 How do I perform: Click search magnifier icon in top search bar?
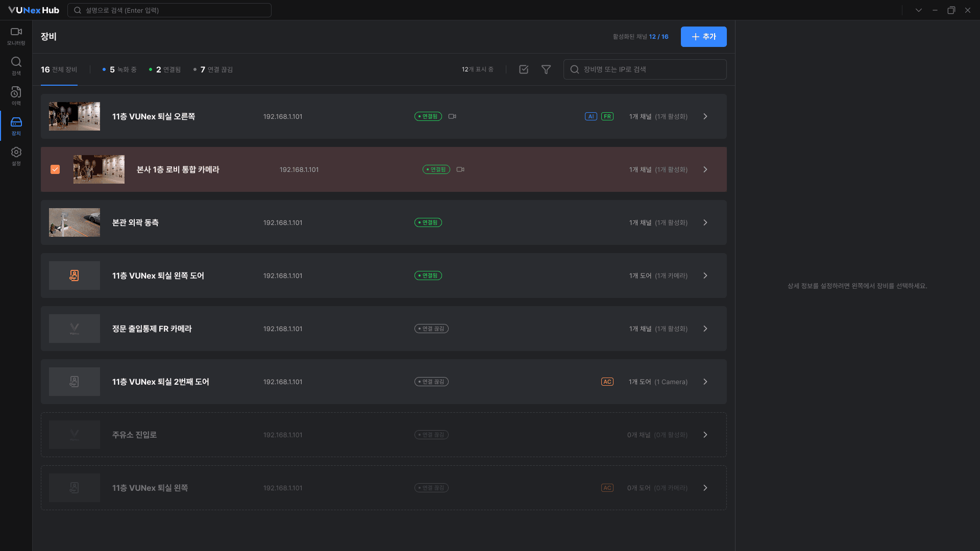point(78,10)
